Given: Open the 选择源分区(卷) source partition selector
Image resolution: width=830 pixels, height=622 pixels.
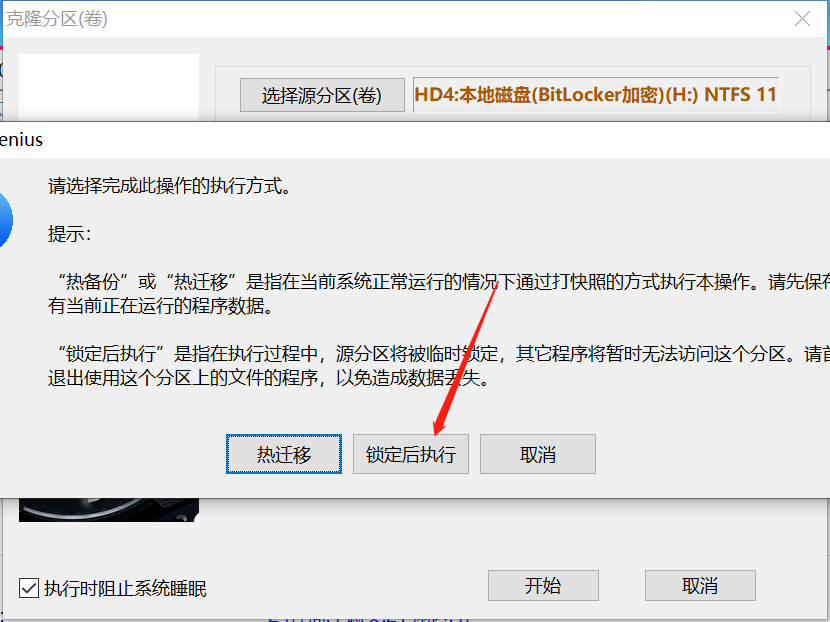Looking at the screenshot, I should click(322, 95).
